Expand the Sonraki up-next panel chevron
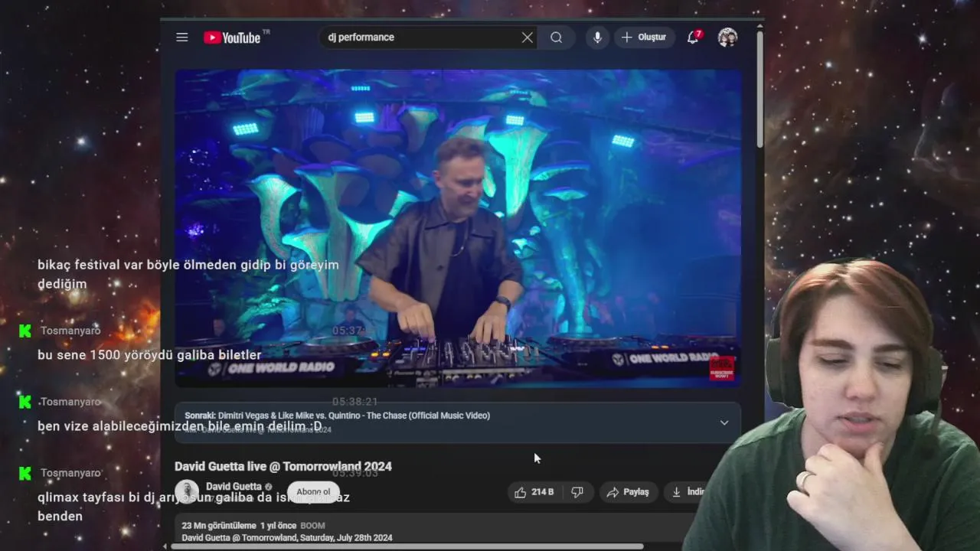Screen dimensions: 980x551 (724, 422)
